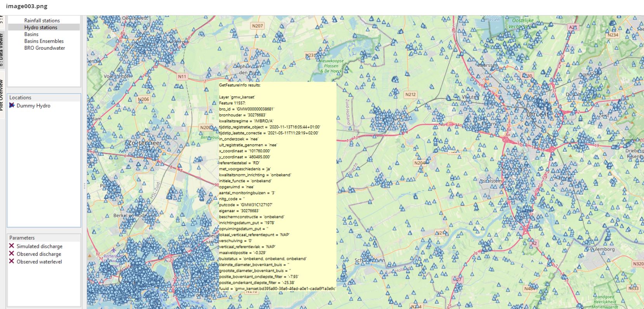Click X icon beside Observed discharge
Image resolution: width=644 pixels, height=309 pixels.
coord(12,254)
